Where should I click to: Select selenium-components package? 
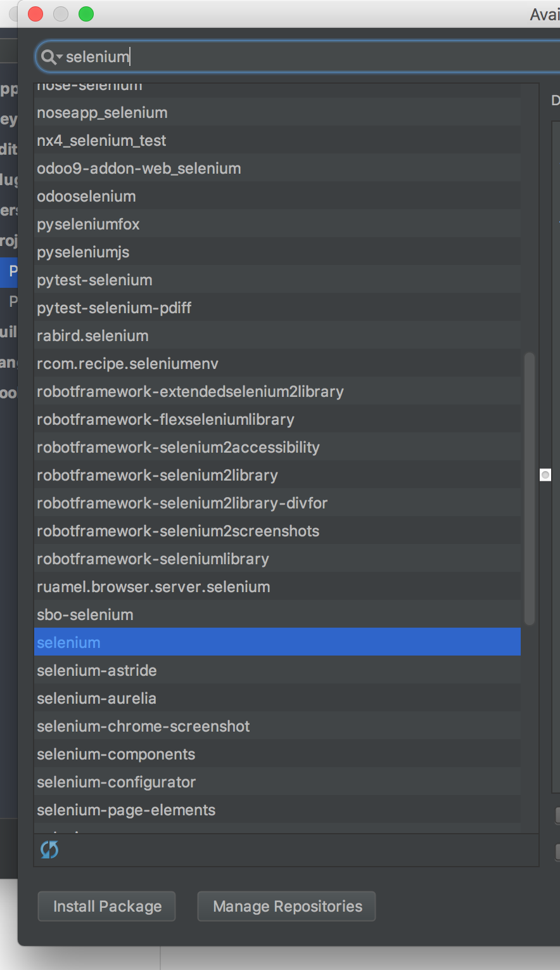[277, 754]
